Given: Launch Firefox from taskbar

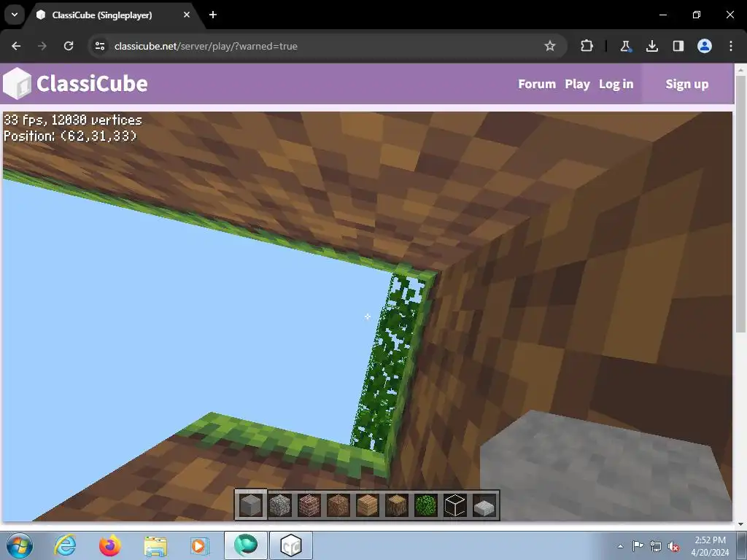Looking at the screenshot, I should tap(110, 545).
